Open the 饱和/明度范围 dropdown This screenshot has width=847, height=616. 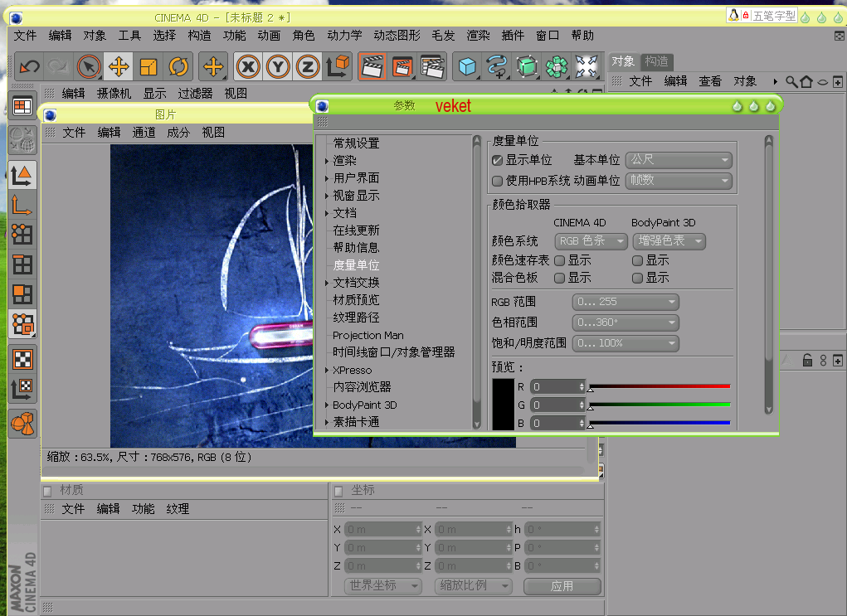(x=626, y=343)
